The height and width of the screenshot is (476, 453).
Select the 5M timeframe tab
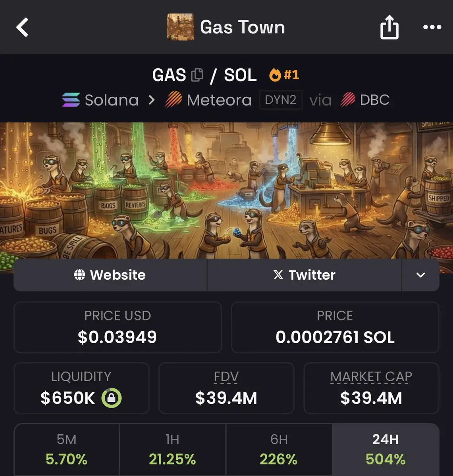coord(67,450)
